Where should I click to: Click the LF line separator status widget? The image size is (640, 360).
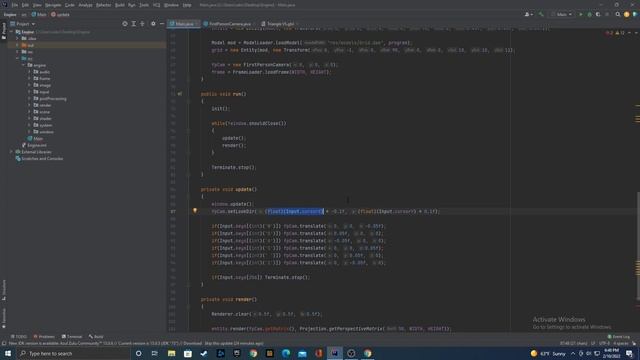point(593,344)
